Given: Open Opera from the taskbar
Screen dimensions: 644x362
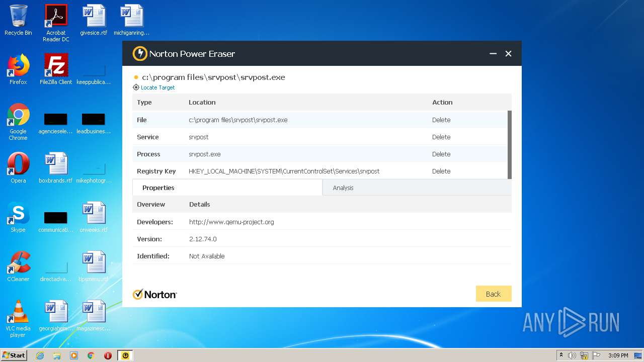Looking at the screenshot, I should (108, 355).
